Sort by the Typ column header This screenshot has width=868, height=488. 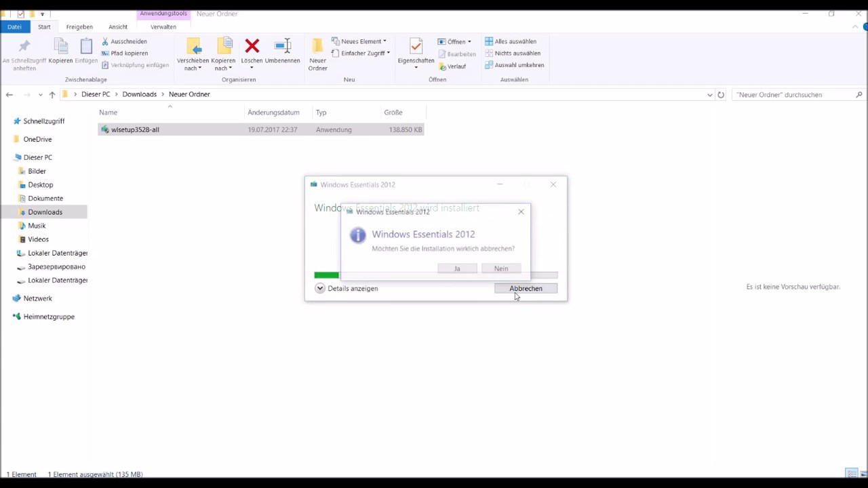[321, 113]
